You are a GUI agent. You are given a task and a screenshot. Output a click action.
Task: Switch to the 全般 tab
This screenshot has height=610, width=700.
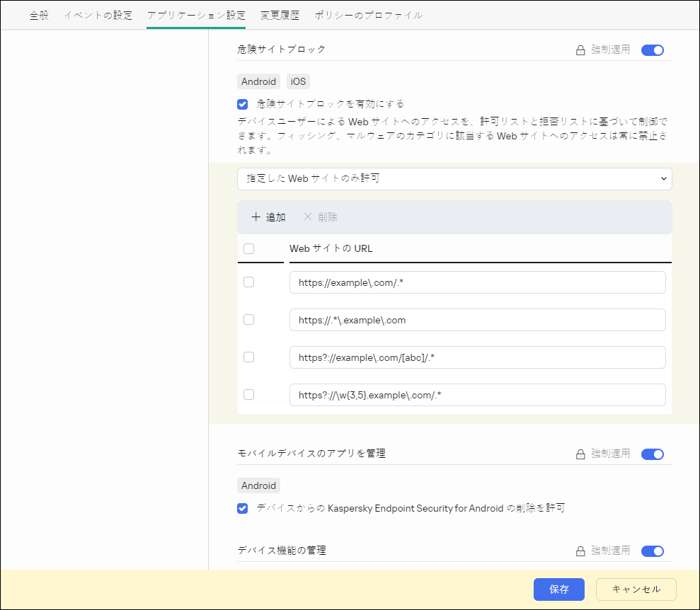pyautogui.click(x=39, y=15)
